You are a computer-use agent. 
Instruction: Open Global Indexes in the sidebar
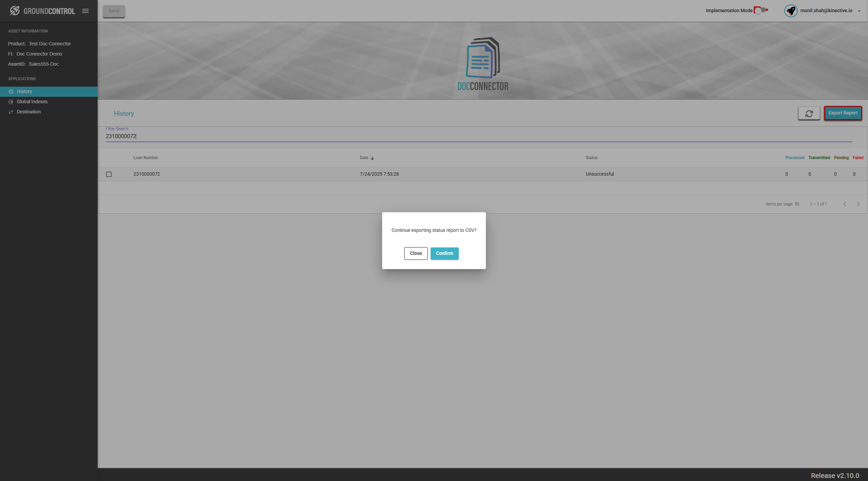(48, 102)
